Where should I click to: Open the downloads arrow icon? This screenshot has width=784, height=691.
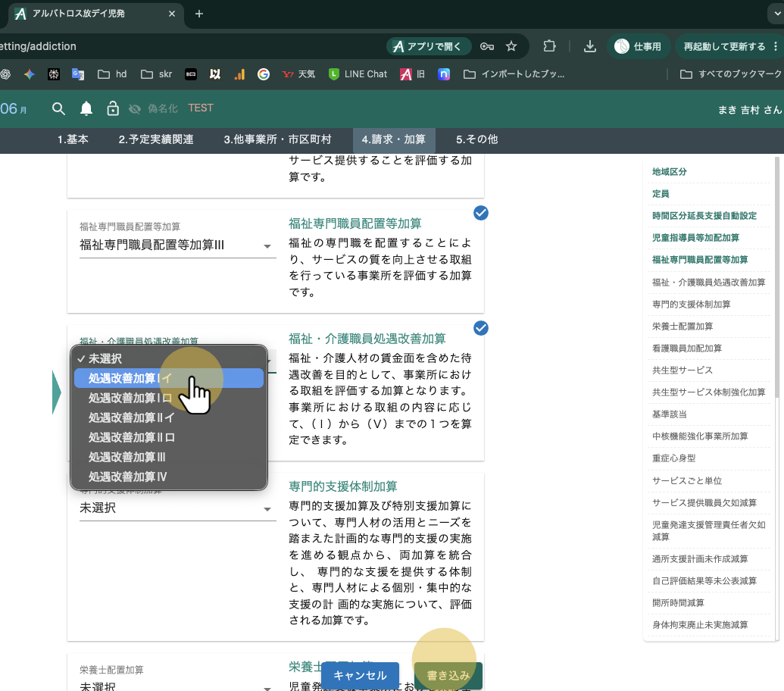point(590,46)
